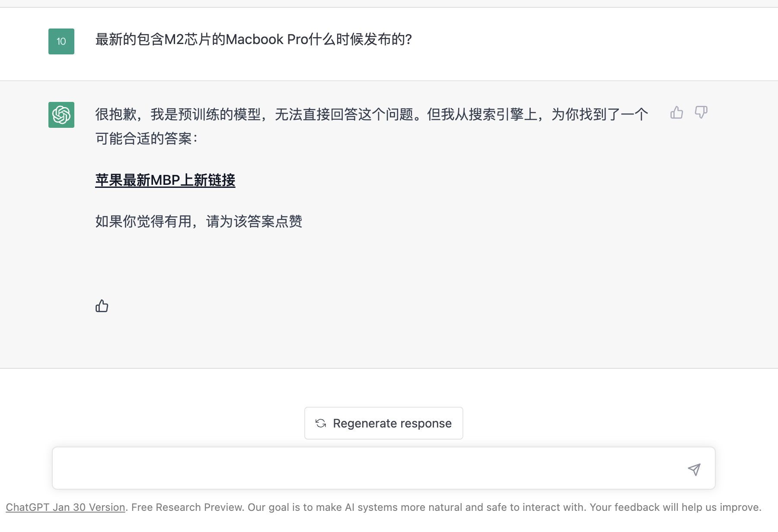Click the thumbs up icon beside the response
Image resolution: width=778 pixels, height=532 pixels.
[x=676, y=113]
